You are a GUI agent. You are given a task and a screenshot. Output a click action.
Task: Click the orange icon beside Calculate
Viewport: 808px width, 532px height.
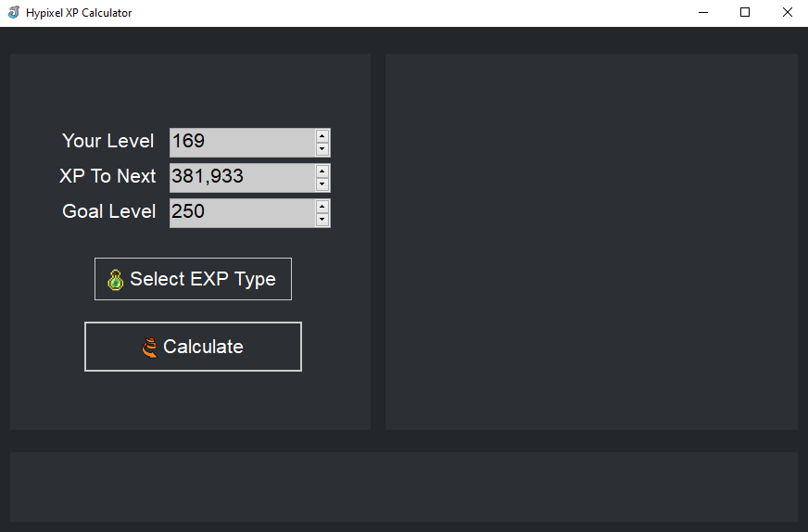click(x=149, y=348)
